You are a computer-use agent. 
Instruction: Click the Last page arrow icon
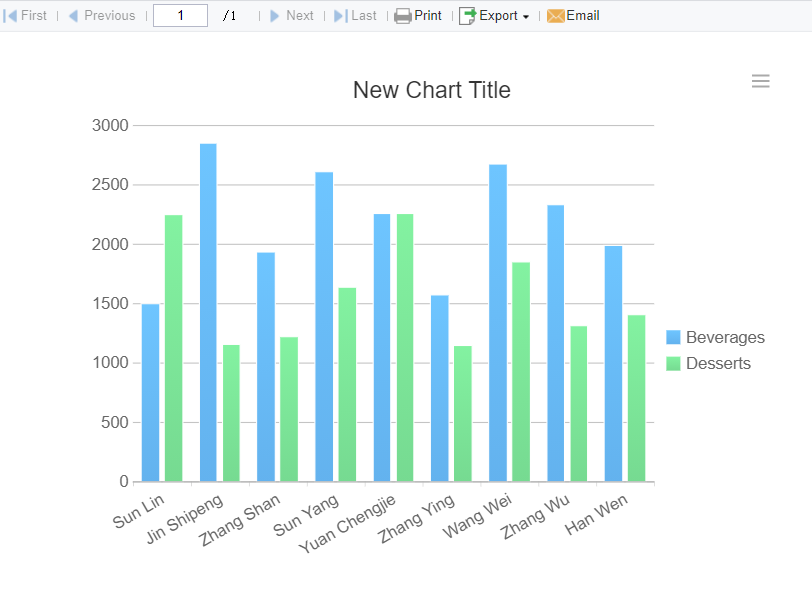click(x=341, y=16)
